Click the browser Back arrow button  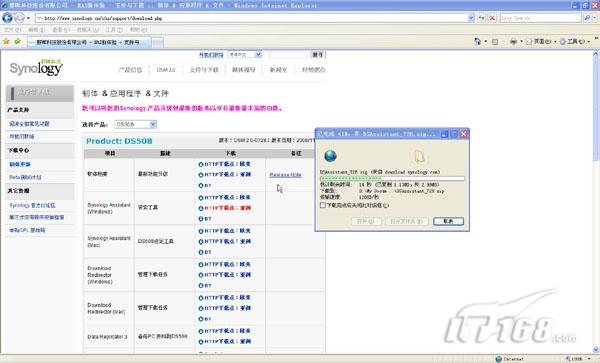(7, 18)
